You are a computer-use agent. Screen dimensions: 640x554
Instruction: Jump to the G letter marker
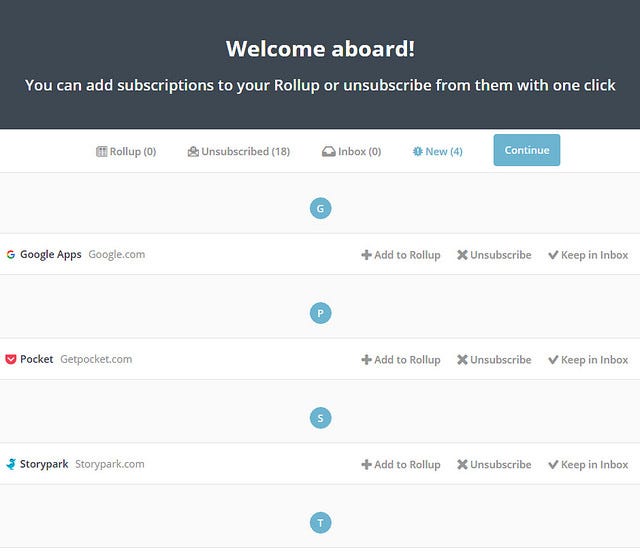coord(320,208)
